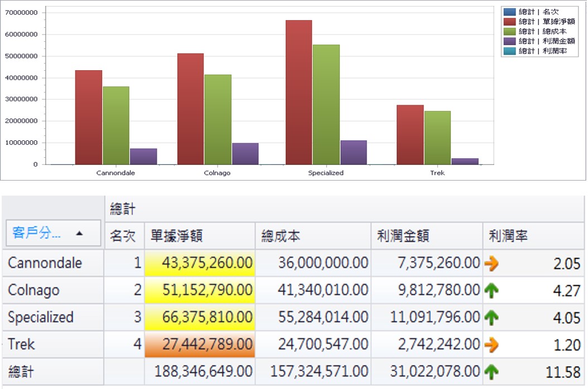Select orange cell 27,442,789.00

tap(200, 344)
